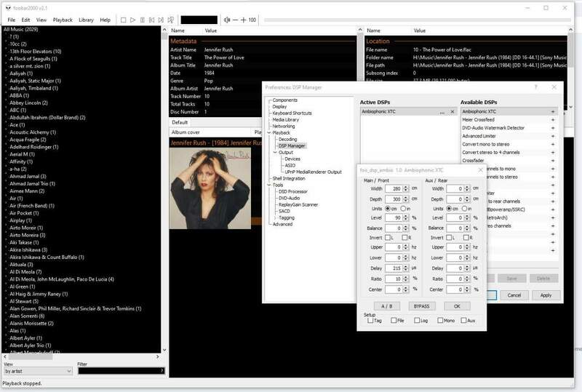Expand the Tagging node under Tools
582x392 pixels.
[x=274, y=217]
